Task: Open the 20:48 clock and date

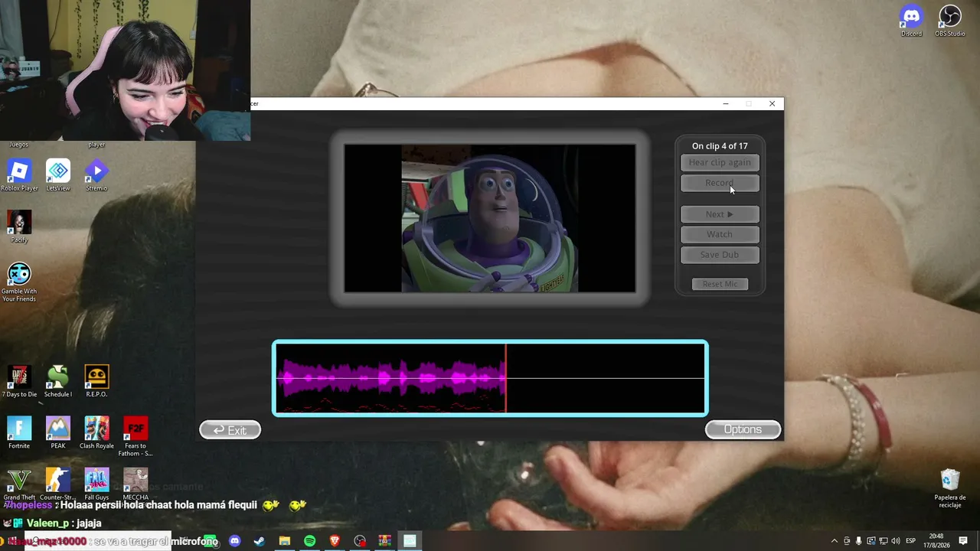Action: pyautogui.click(x=936, y=541)
